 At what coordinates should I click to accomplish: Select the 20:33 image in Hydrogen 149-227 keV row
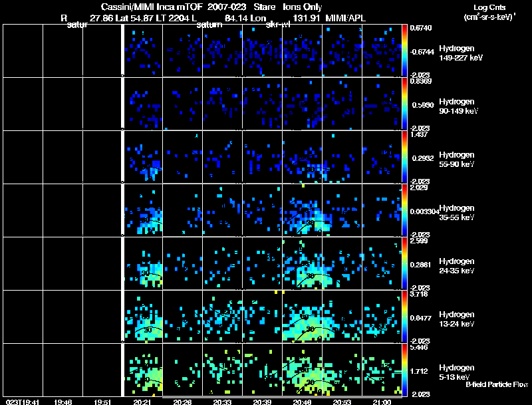pyautogui.click(x=222, y=51)
